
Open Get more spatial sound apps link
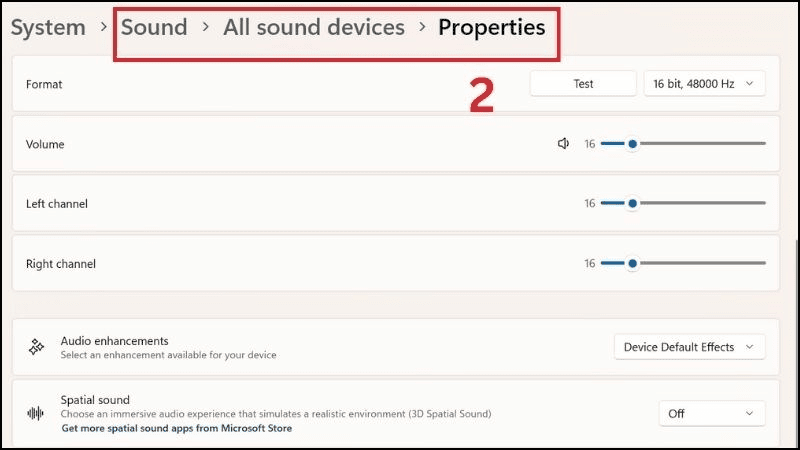(x=176, y=428)
